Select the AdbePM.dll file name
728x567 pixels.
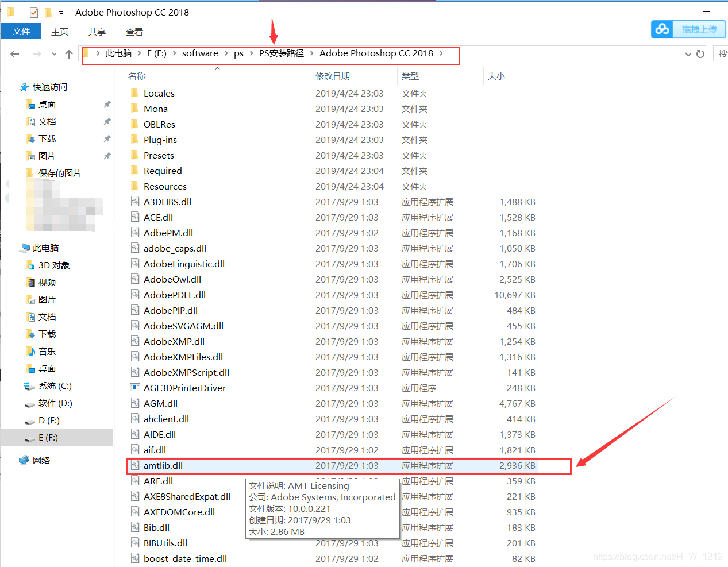(168, 233)
